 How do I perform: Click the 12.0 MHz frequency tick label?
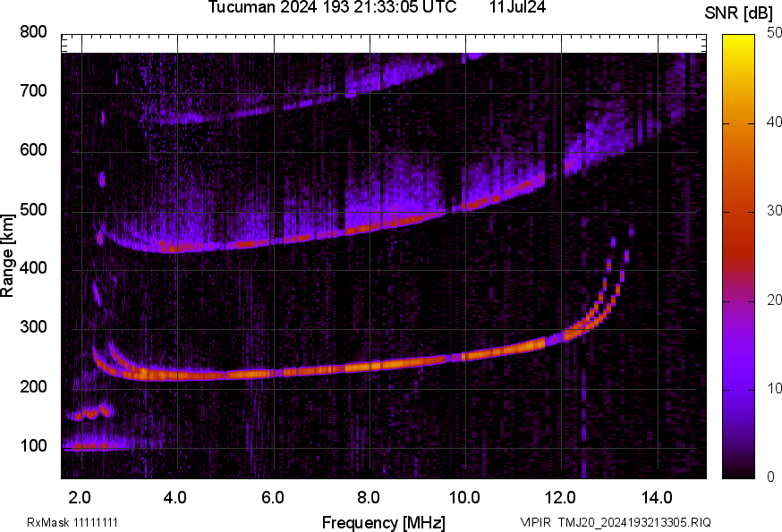click(561, 497)
